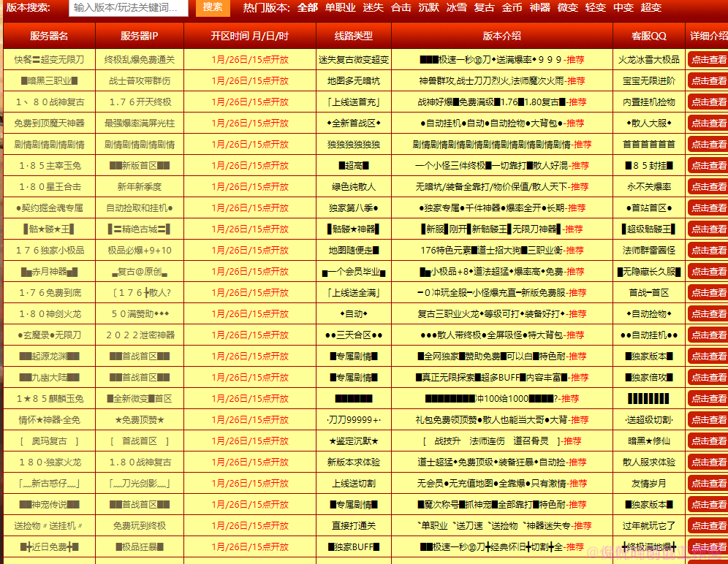Click line type 绿色纯散人

pyautogui.click(x=353, y=186)
